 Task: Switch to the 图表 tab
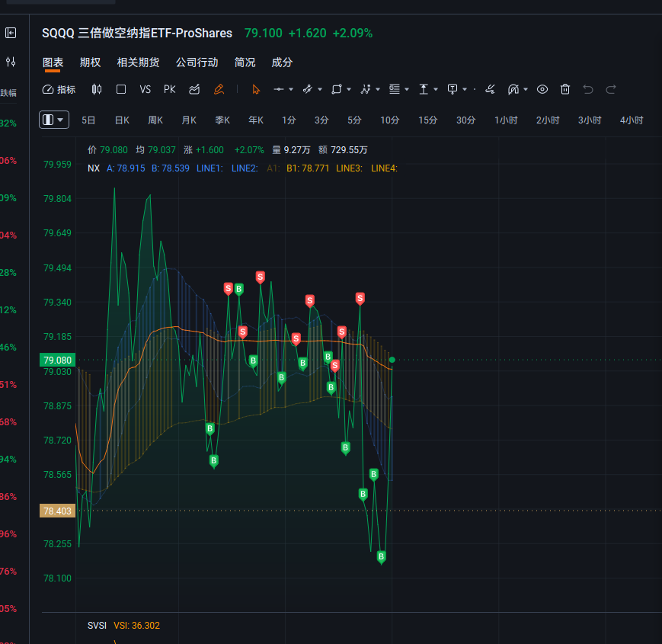53,62
